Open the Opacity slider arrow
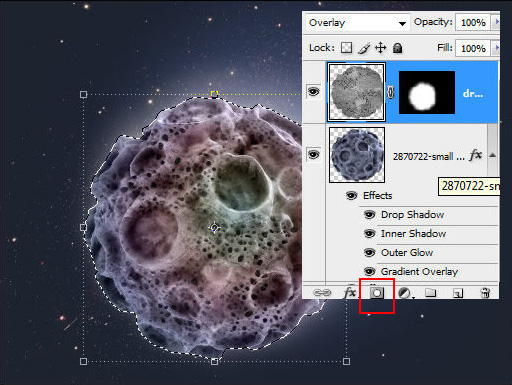 pos(496,22)
